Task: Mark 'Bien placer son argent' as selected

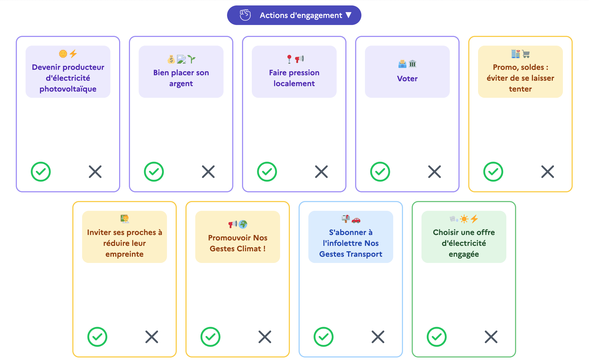Action: coord(154,172)
